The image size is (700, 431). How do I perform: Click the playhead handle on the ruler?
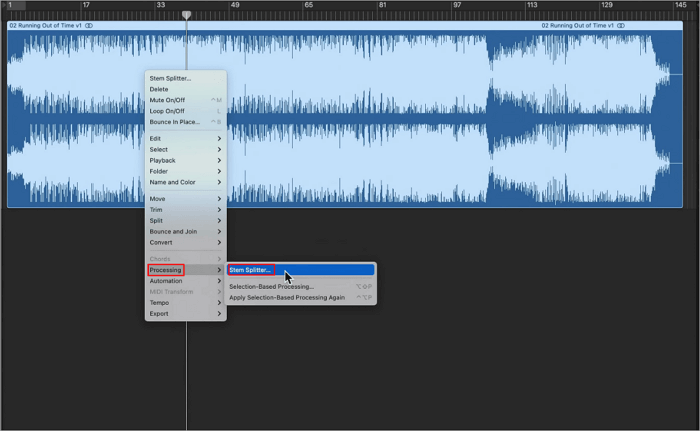[186, 15]
